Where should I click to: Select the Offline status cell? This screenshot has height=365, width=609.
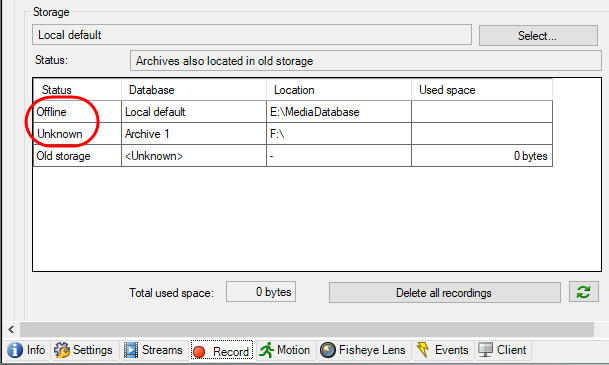click(77, 112)
